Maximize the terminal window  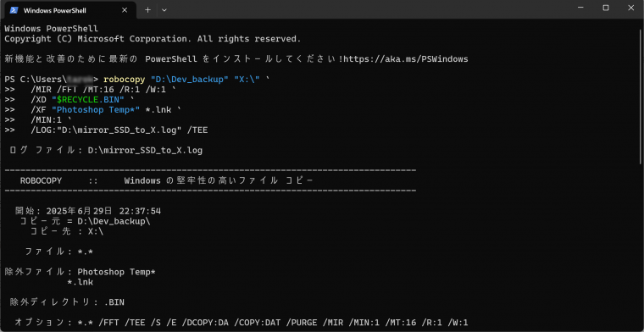coord(606,8)
